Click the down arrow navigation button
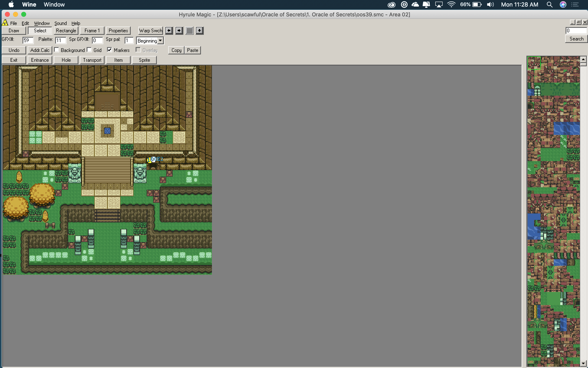The width and height of the screenshot is (588, 368). (199, 31)
